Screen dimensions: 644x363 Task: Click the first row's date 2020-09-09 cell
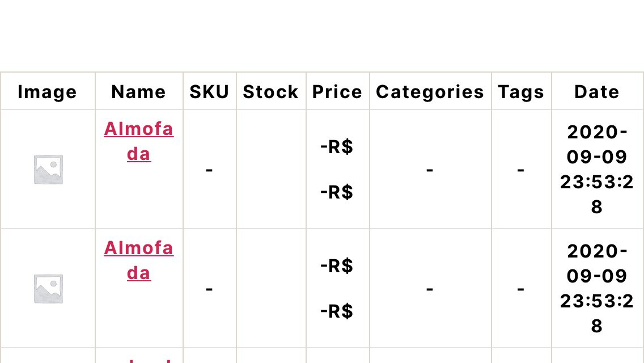pyautogui.click(x=597, y=170)
